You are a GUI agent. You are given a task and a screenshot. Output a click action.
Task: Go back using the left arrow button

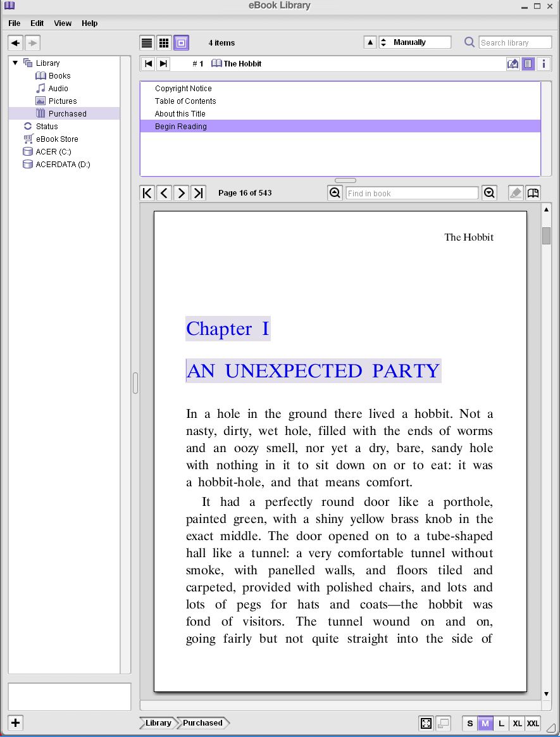point(16,43)
